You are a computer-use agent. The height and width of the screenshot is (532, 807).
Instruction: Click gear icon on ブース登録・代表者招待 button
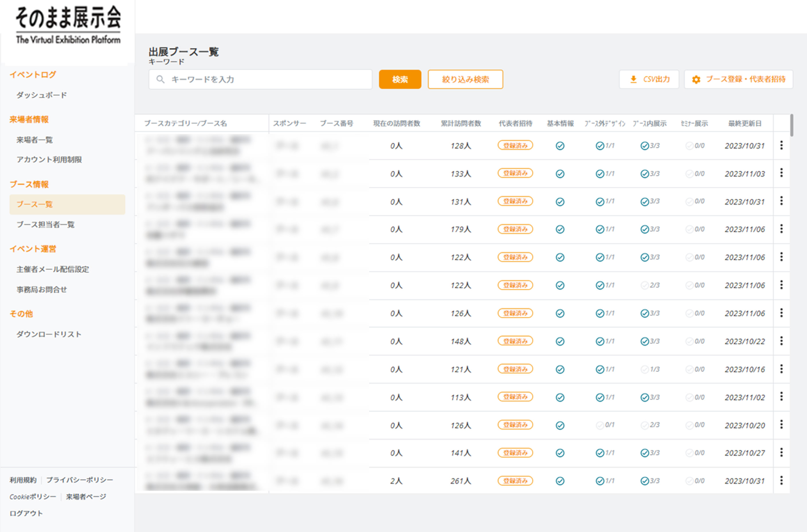click(696, 79)
